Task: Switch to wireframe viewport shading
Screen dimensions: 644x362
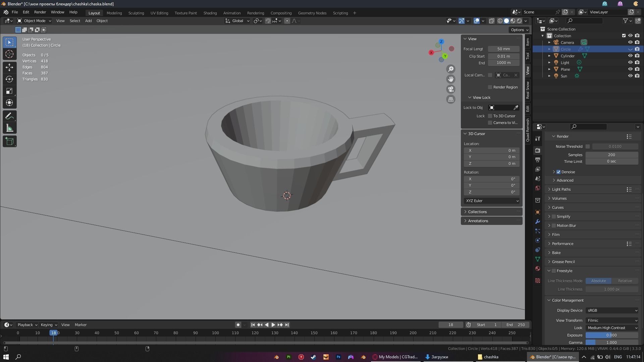Action: click(500, 21)
